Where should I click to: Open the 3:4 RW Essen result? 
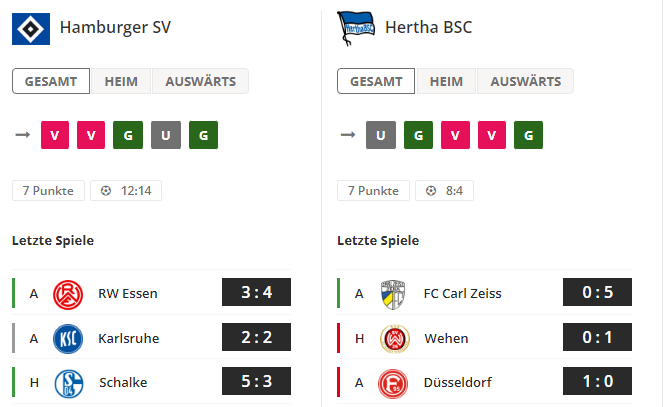click(257, 292)
